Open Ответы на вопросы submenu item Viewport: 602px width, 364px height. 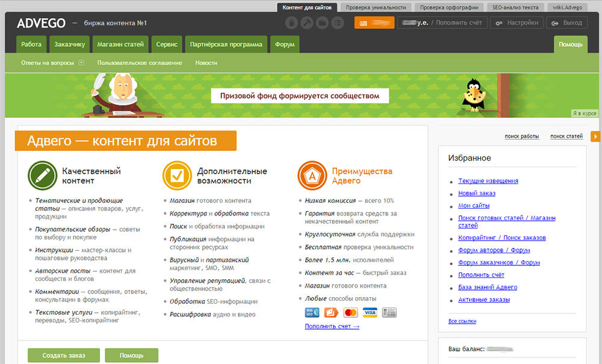pyautogui.click(x=48, y=63)
